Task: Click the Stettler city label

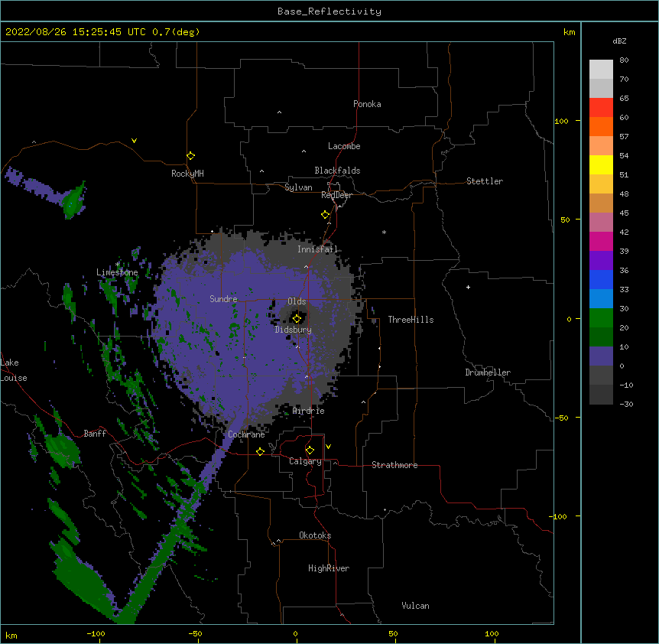Action: point(485,181)
